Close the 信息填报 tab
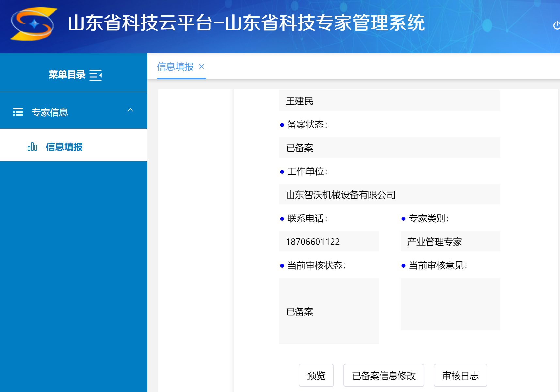Image resolution: width=560 pixels, height=392 pixels. click(x=201, y=67)
